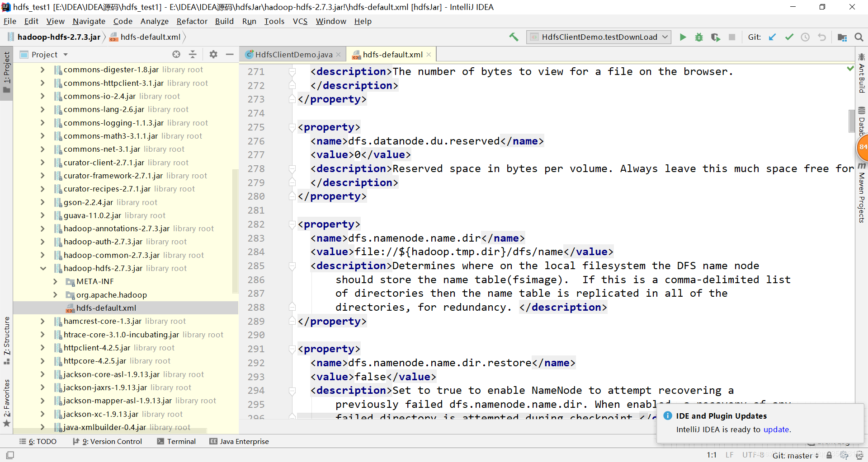Toggle the 6: TODO tool window
The width and height of the screenshot is (868, 462).
(38, 441)
